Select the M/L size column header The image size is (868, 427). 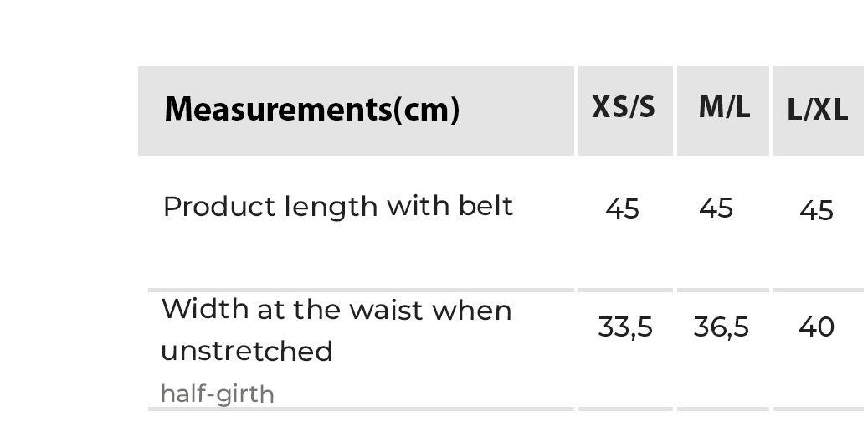[724, 107]
